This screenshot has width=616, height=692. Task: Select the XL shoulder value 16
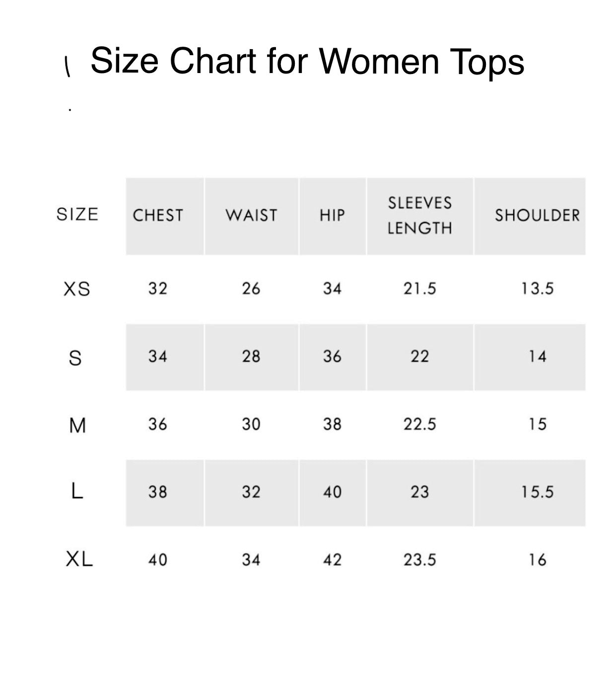537,560
